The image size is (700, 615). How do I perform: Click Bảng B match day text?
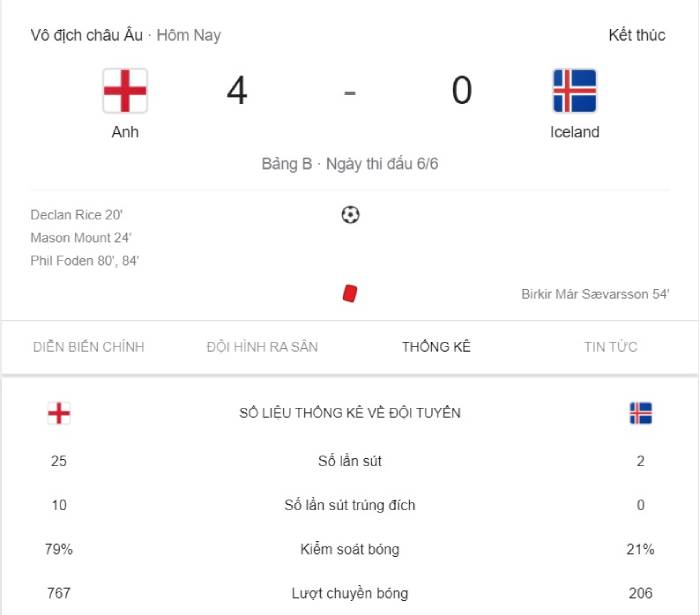point(350,164)
